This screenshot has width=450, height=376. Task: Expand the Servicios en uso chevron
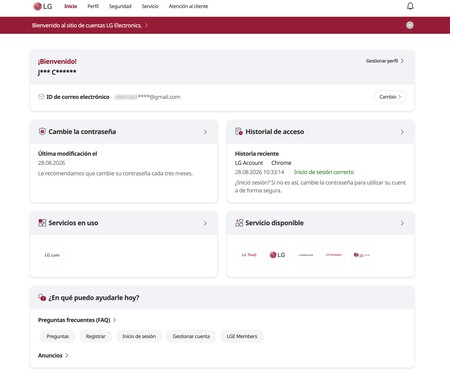[x=205, y=223]
